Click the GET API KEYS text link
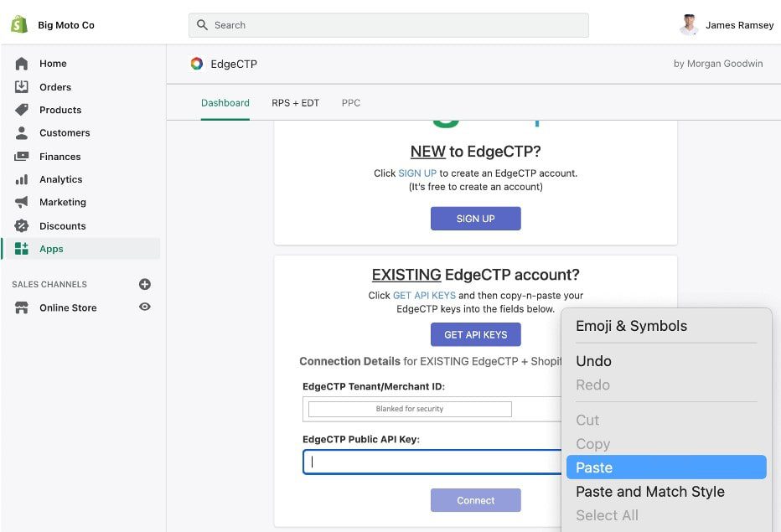The image size is (781, 532). (x=424, y=296)
